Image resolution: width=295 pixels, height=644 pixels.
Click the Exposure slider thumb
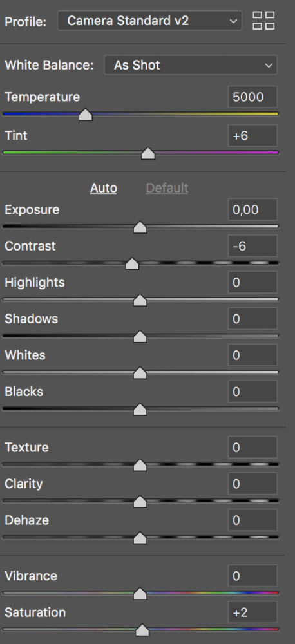(140, 227)
